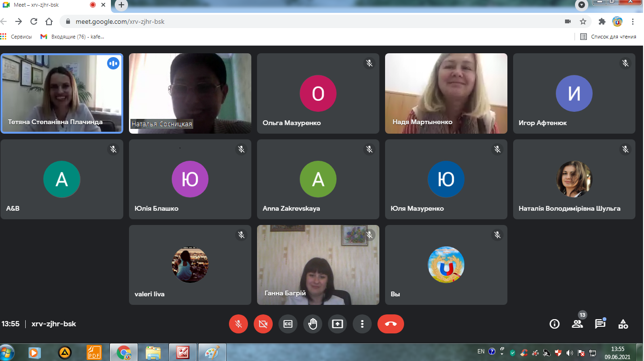Click your own tile labeled Вы
Image resolution: width=644 pixels, height=361 pixels.
(x=446, y=265)
